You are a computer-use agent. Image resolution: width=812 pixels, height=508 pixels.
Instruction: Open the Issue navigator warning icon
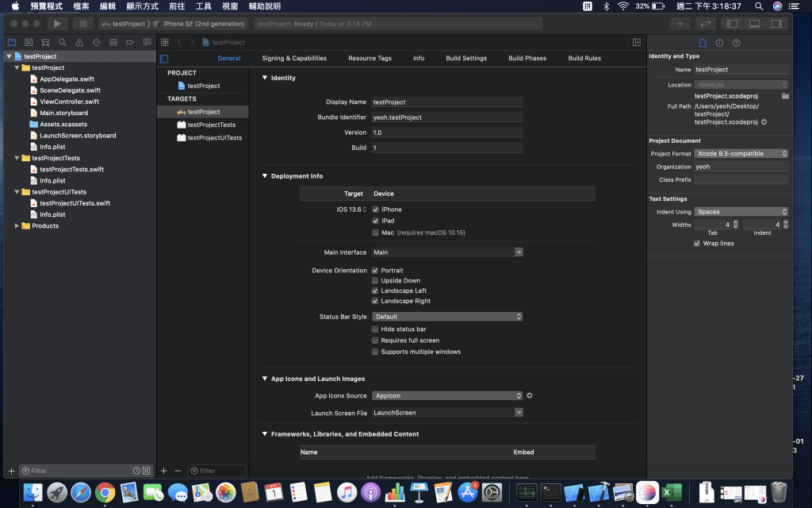pyautogui.click(x=79, y=42)
